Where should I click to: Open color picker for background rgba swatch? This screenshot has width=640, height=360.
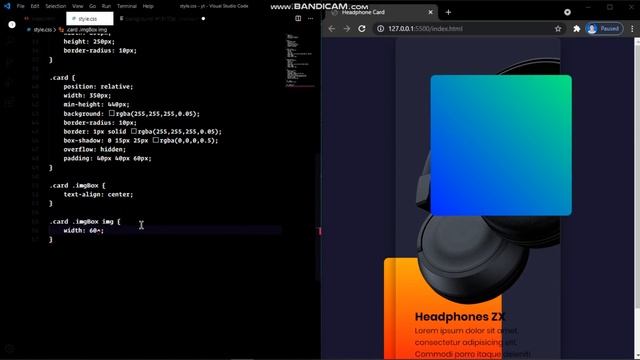tap(112, 113)
